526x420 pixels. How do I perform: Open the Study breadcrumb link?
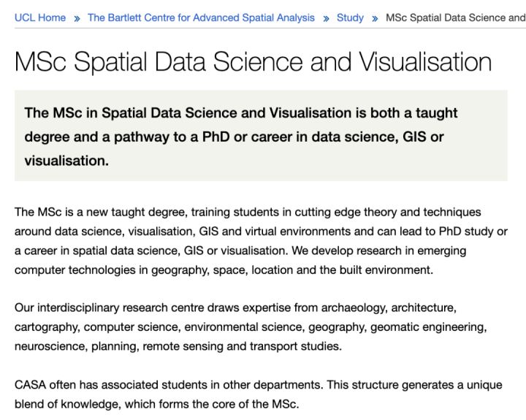click(350, 18)
